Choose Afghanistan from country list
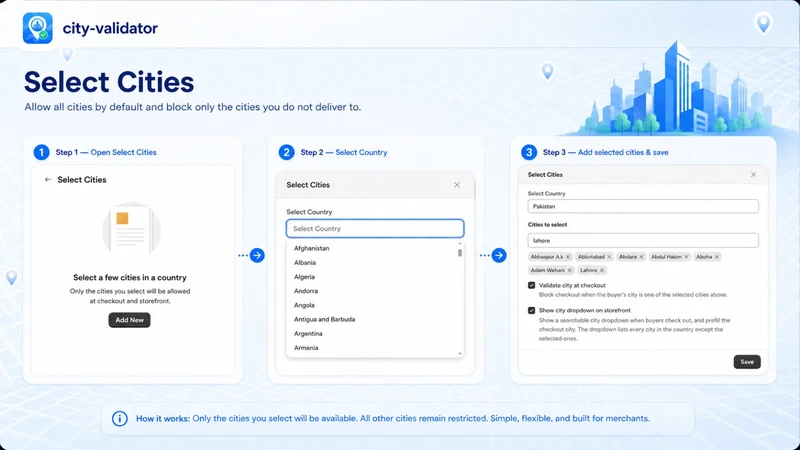Screen dimensions: 800x450 click(312, 248)
